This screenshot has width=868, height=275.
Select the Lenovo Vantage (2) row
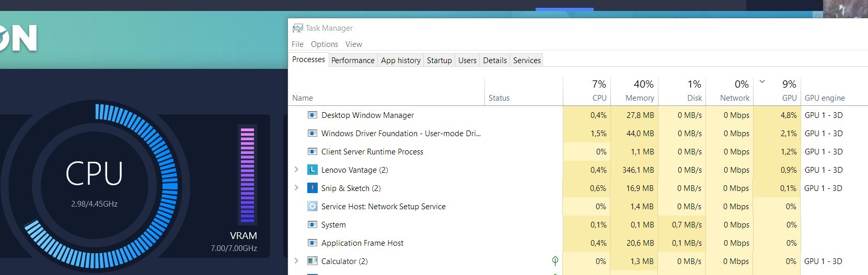[x=578, y=170]
